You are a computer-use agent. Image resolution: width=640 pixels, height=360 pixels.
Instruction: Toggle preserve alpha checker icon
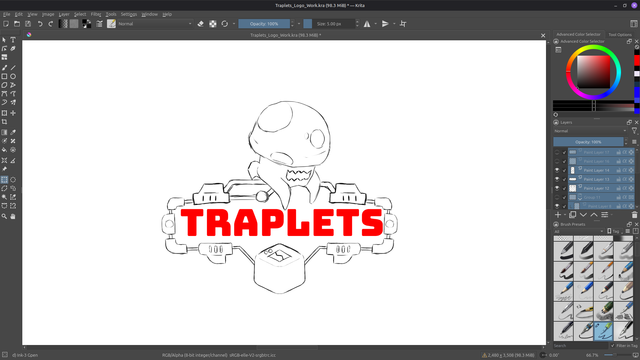(213, 24)
